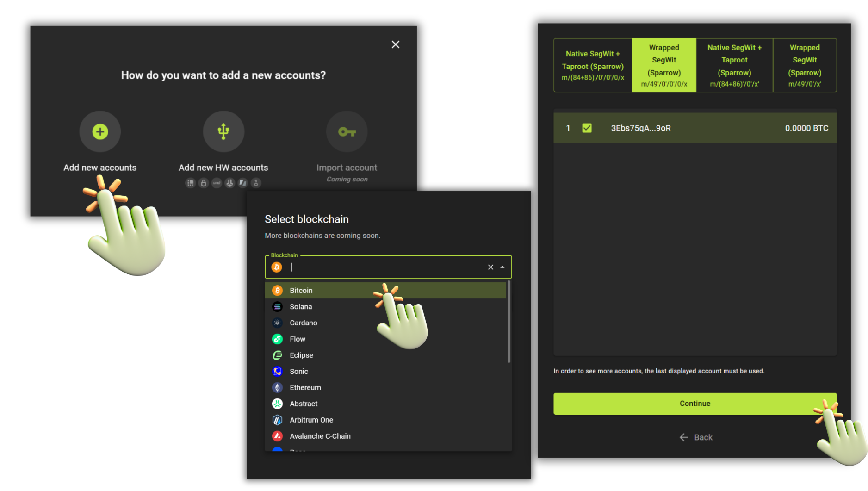Image resolution: width=868 pixels, height=491 pixels.
Task: Clear the Blockchain field with X
Action: [490, 267]
